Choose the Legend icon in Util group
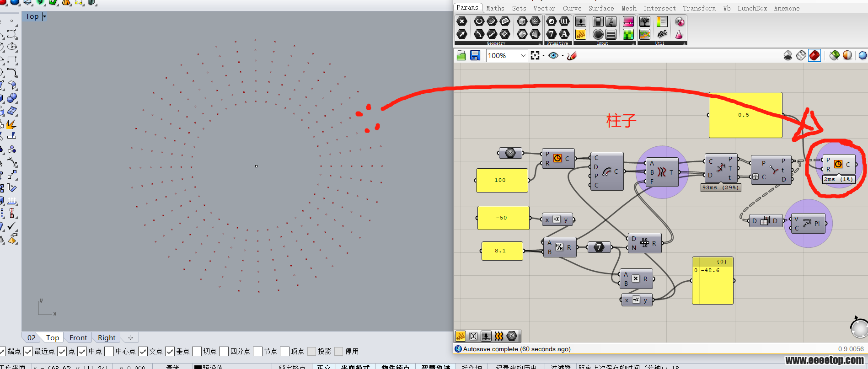The height and width of the screenshot is (369, 868). tap(662, 21)
